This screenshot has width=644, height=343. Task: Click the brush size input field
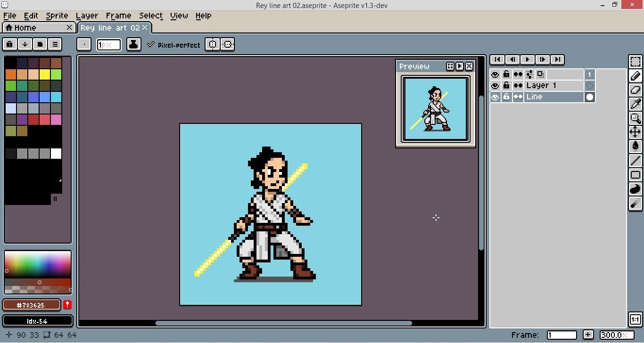tap(109, 45)
